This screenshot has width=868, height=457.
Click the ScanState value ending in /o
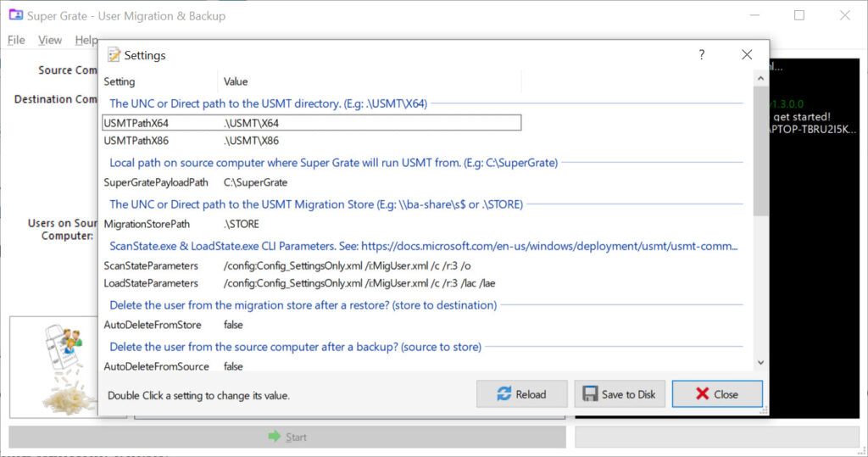coord(347,265)
